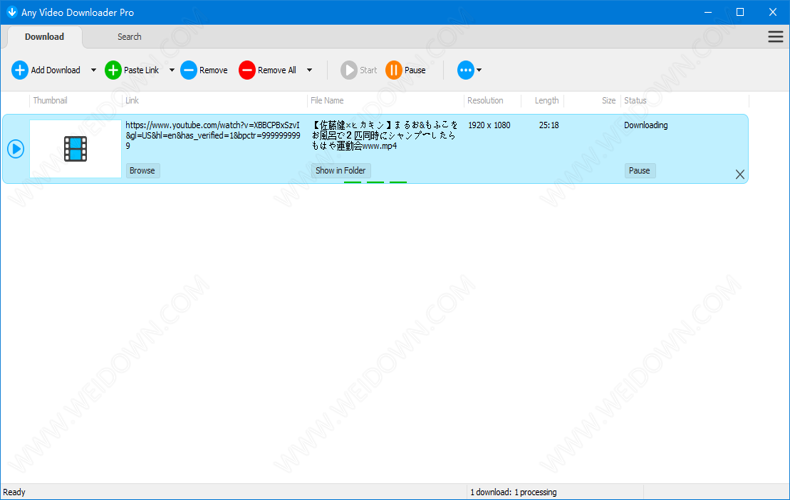Switch to the Search tab

click(129, 37)
